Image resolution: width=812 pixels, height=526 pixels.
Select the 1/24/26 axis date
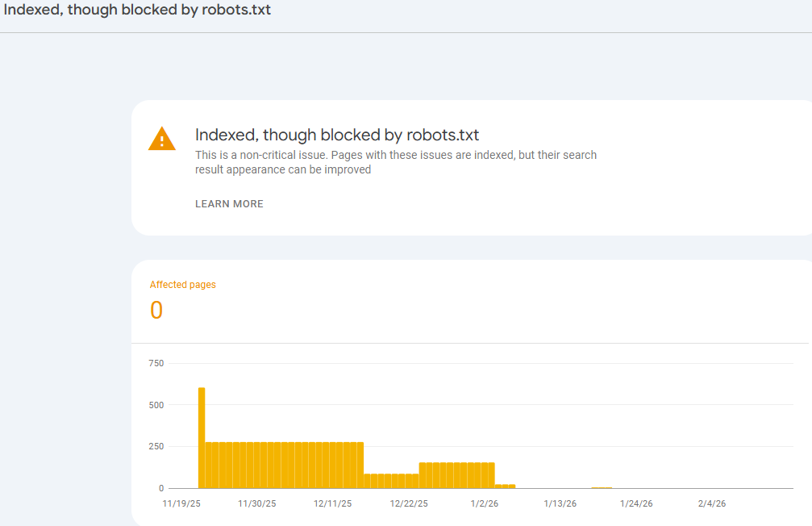pos(635,504)
